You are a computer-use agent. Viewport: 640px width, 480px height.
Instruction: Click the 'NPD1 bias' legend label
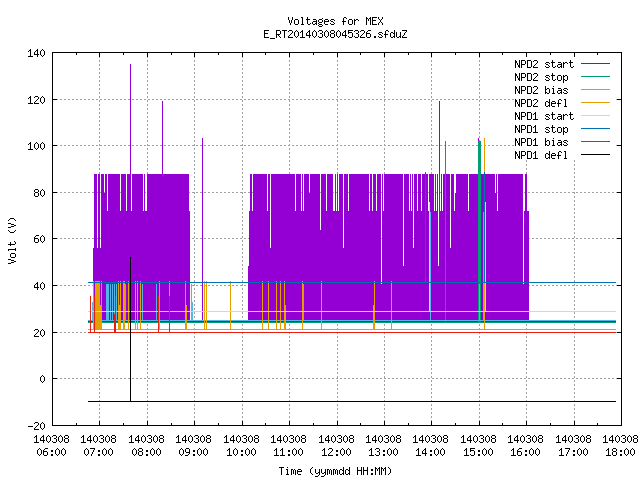[x=541, y=142]
